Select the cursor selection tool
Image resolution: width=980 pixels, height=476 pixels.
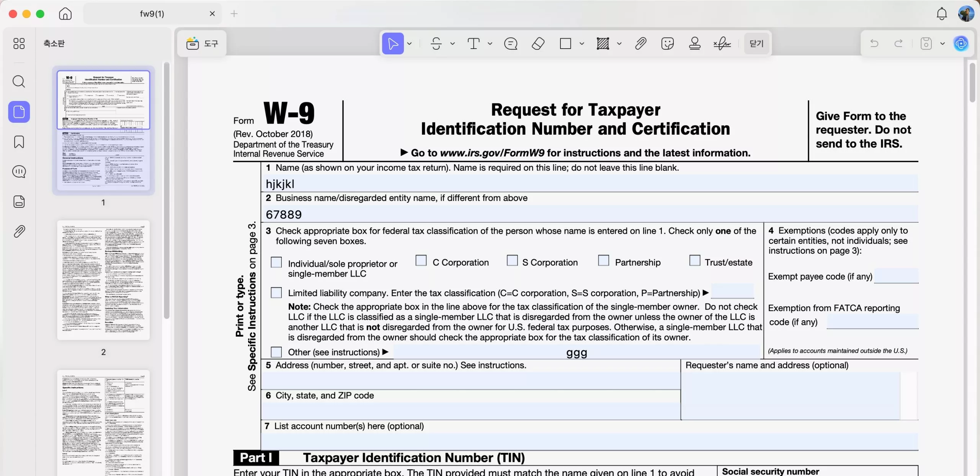[393, 44]
